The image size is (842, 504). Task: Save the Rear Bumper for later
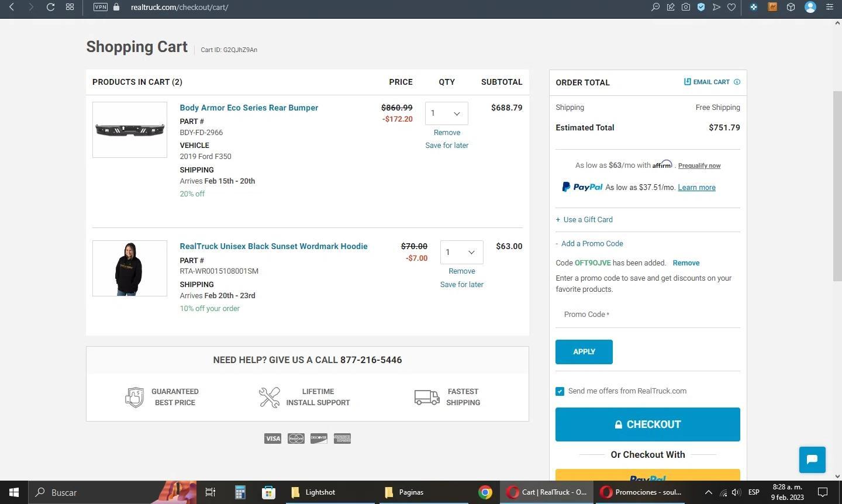point(447,146)
